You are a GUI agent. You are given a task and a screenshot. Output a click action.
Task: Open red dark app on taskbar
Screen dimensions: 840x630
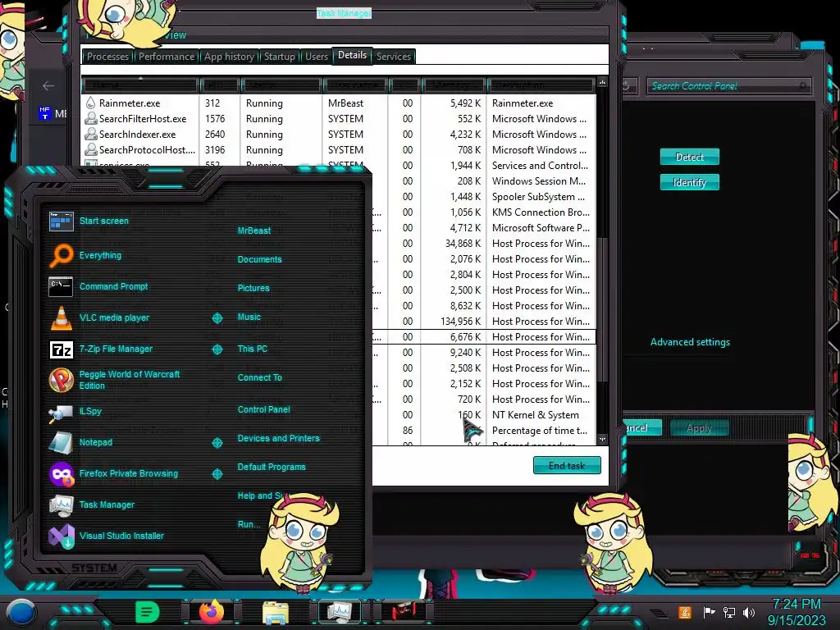click(404, 612)
